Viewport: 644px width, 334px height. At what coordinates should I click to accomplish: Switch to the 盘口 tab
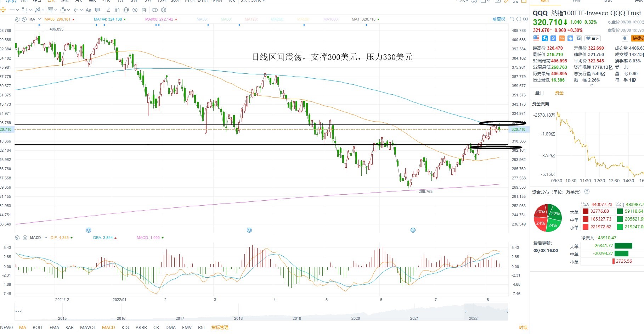coord(539,93)
